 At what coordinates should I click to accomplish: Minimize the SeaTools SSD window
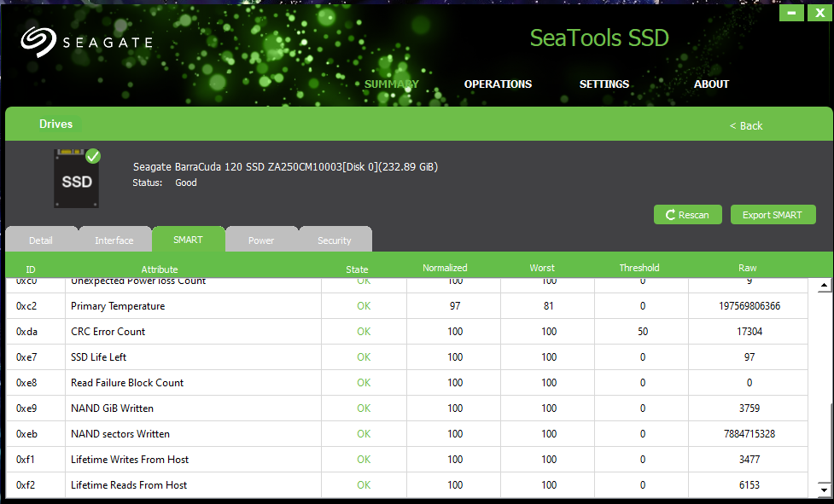[791, 13]
